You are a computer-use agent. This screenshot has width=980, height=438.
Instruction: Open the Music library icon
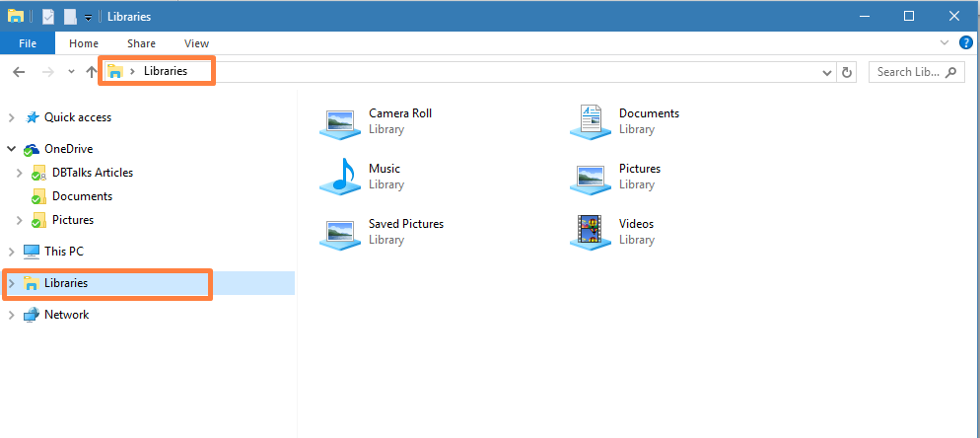tap(341, 177)
